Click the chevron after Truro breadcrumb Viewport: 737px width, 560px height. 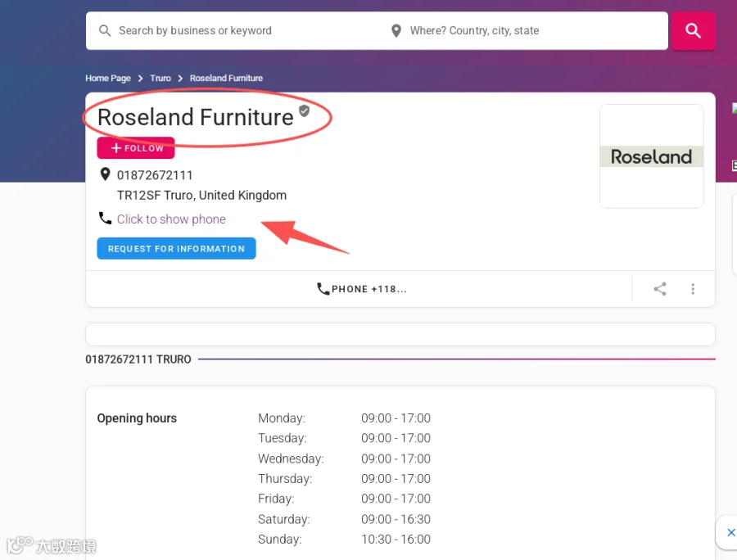click(180, 79)
